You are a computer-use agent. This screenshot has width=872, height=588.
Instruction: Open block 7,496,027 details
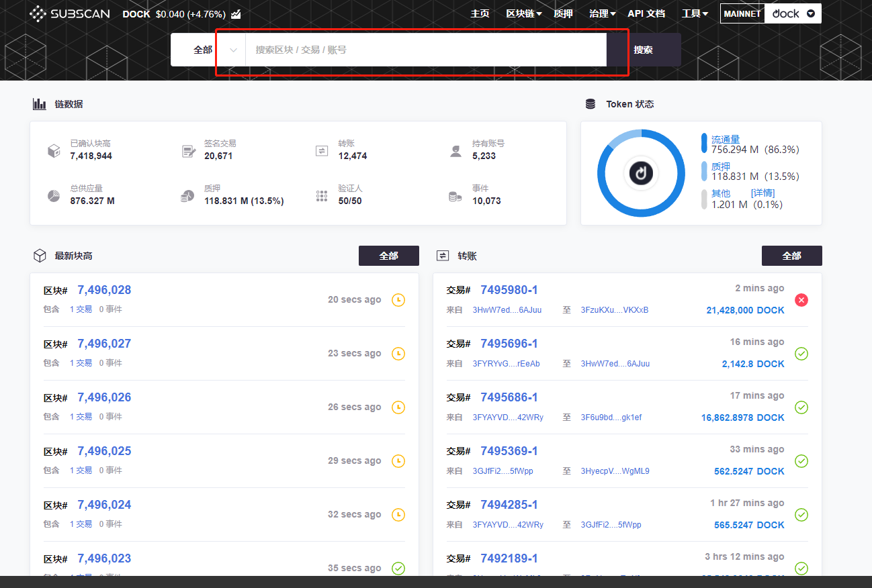(104, 344)
